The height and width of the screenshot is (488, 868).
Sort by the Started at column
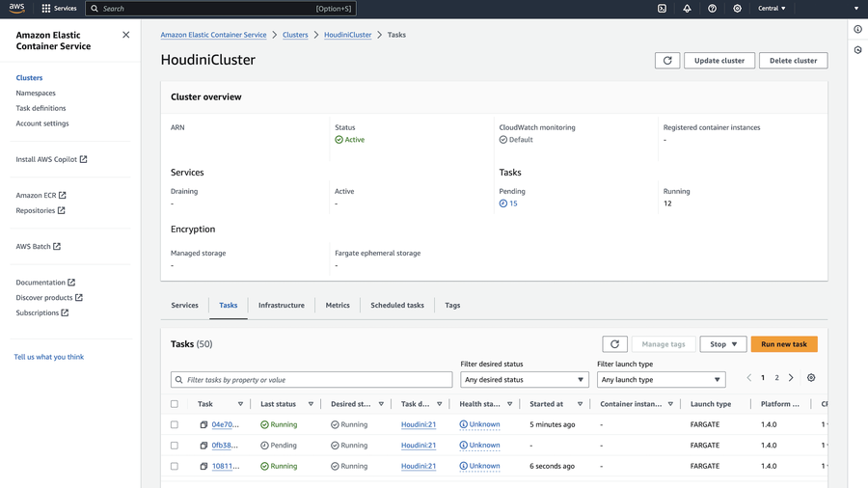tap(580, 404)
